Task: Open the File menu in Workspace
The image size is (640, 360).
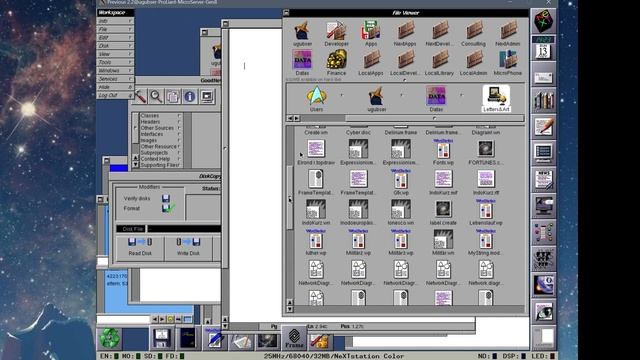Action: point(115,29)
